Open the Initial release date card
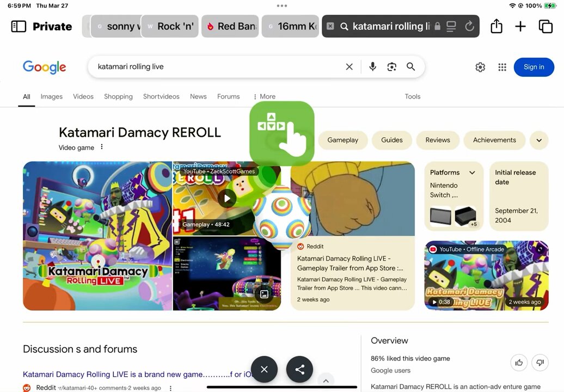This screenshot has height=392, width=564. coord(519,196)
